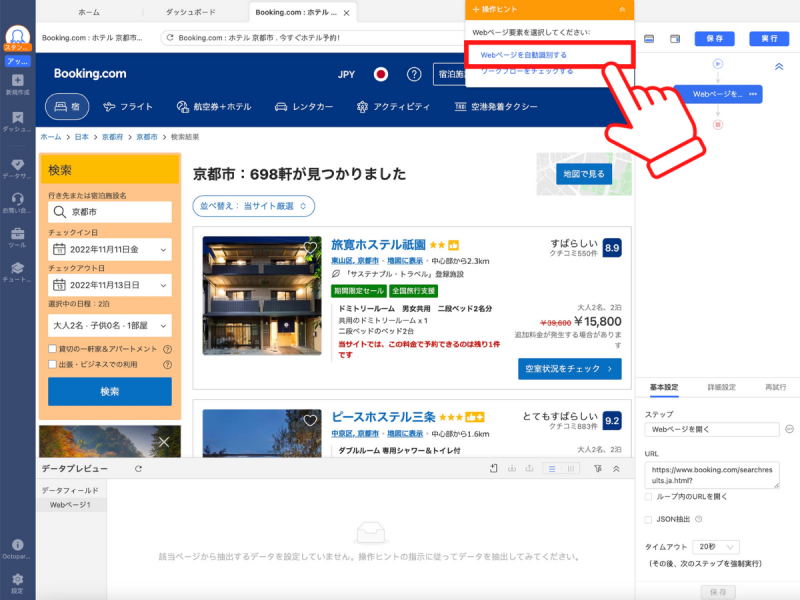This screenshot has width=800, height=600.
Task: Open the タイムアウト 20秒 dropdown
Action: pyautogui.click(x=716, y=547)
